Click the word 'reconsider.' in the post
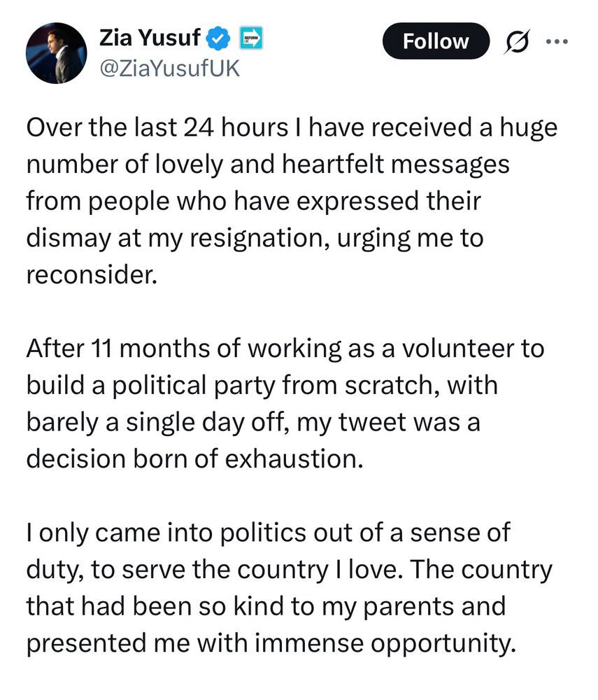This screenshot has width=598, height=700. pos(92,275)
